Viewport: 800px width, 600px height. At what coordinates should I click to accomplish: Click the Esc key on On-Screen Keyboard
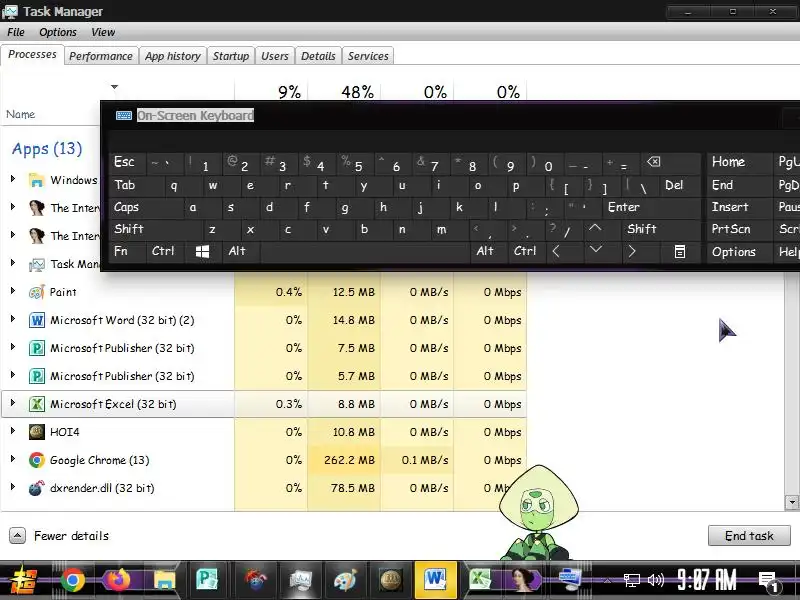coord(128,163)
